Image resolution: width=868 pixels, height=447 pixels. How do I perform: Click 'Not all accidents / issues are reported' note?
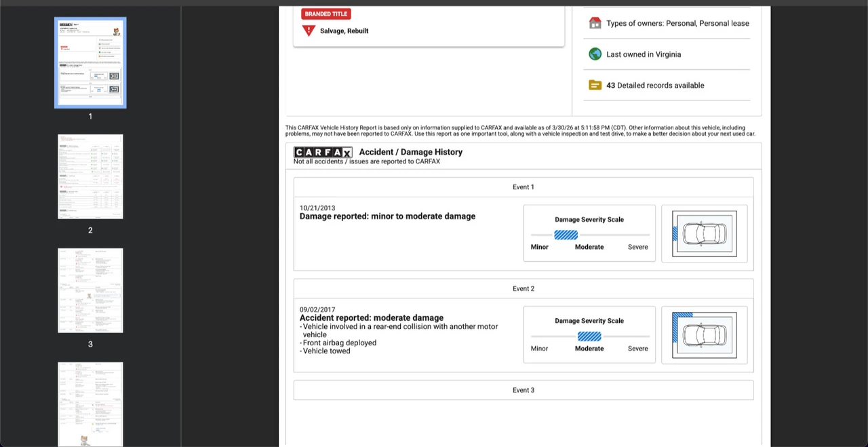tap(367, 161)
